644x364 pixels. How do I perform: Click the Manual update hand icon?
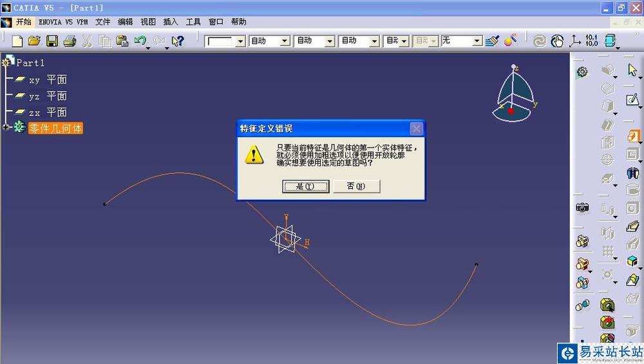[x=557, y=41]
